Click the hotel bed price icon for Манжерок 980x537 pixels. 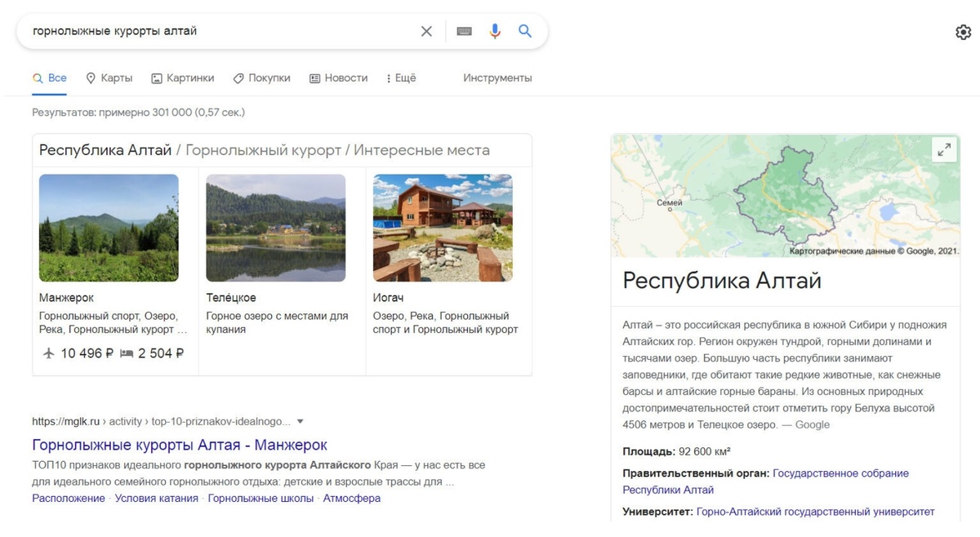pyautogui.click(x=127, y=353)
